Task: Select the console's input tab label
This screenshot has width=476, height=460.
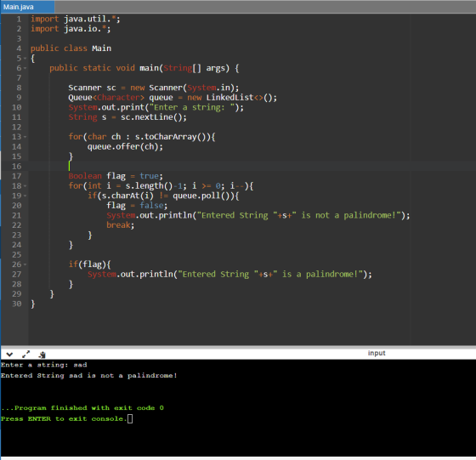Action: [x=377, y=353]
